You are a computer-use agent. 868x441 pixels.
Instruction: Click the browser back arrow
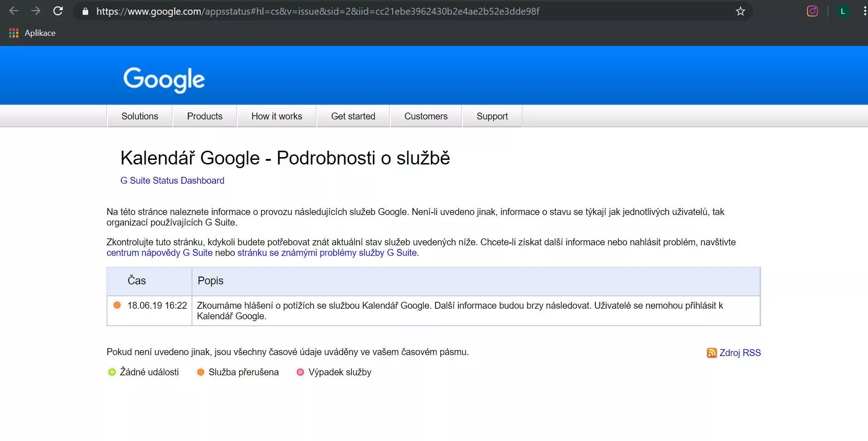[14, 11]
